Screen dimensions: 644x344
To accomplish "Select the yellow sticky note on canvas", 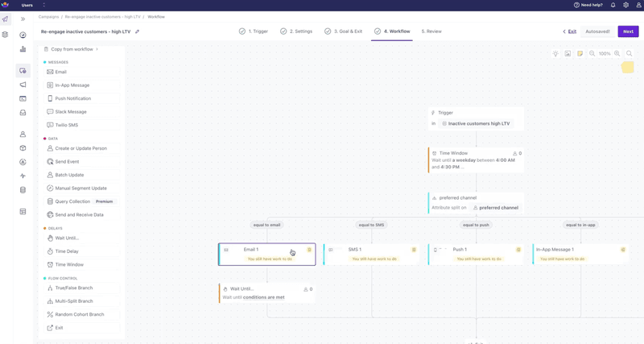I will [627, 68].
